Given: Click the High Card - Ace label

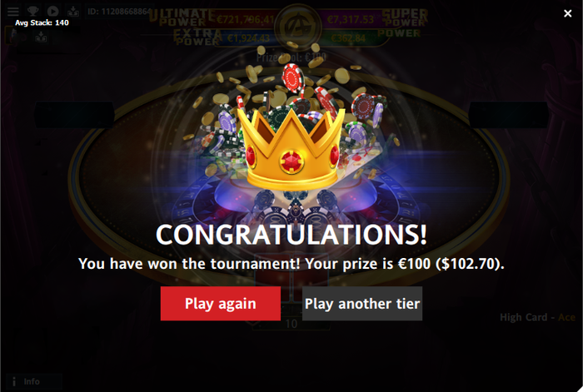Looking at the screenshot, I should tap(537, 317).
